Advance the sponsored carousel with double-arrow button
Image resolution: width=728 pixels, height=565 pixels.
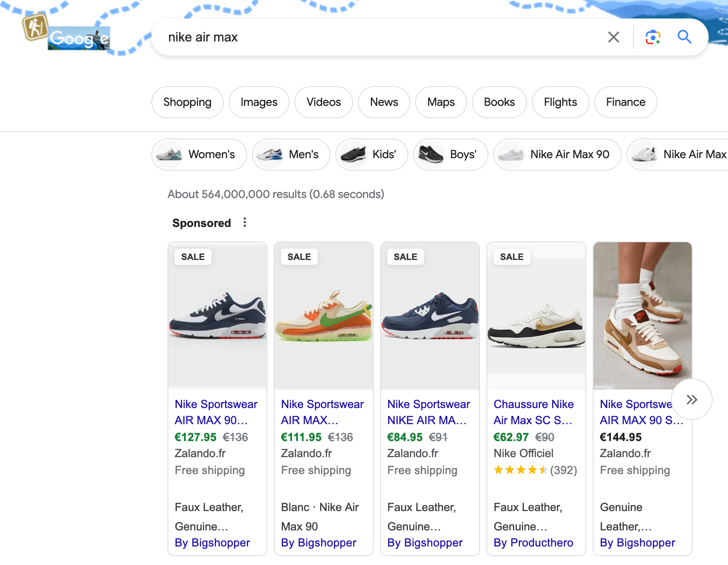[x=692, y=400]
